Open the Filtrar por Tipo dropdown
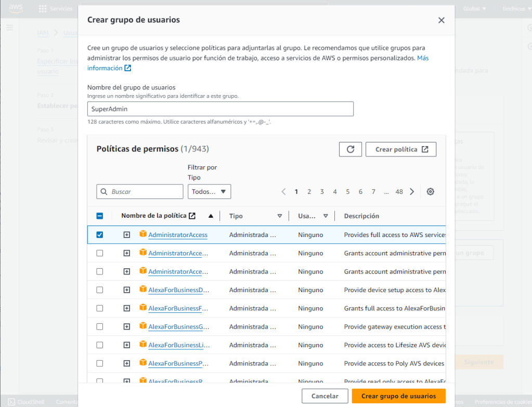Image resolution: width=532 pixels, height=407 pixels. coord(209,192)
